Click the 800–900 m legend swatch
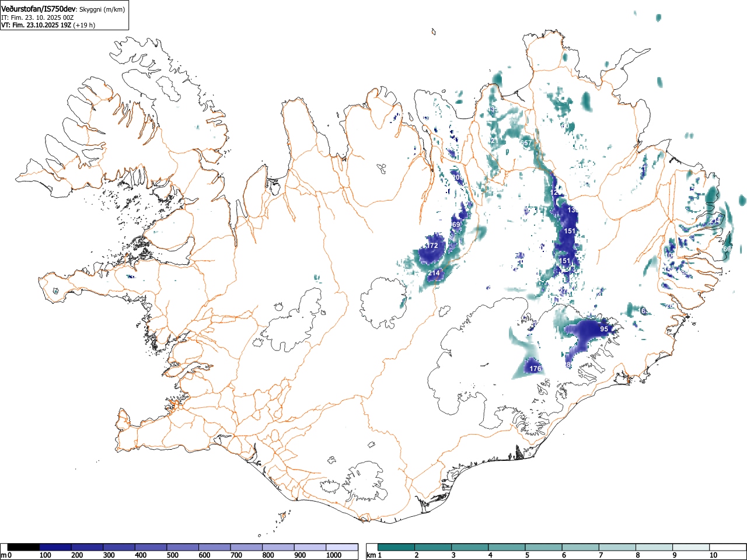747x560 pixels. pos(278,547)
